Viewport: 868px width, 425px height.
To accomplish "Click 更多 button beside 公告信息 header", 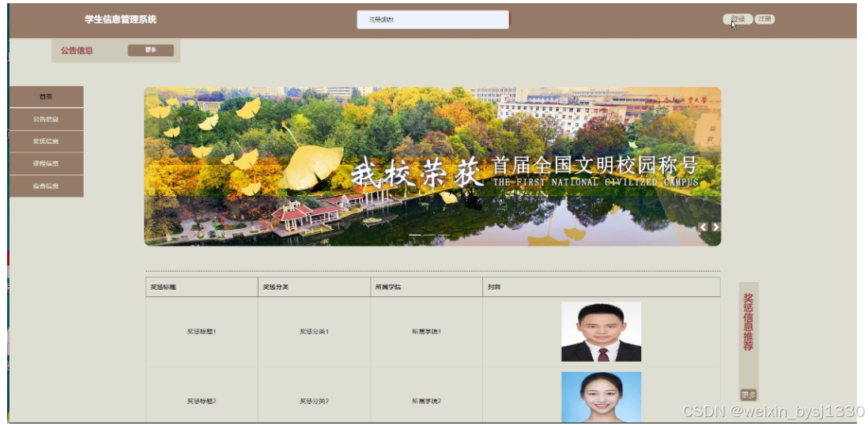I will (150, 51).
